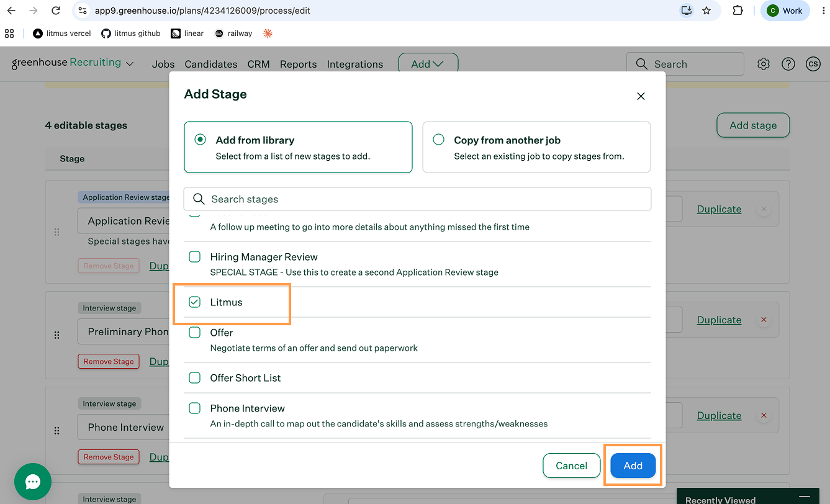830x504 pixels.
Task: Open the Chrome apps grid icon
Action: [9, 34]
